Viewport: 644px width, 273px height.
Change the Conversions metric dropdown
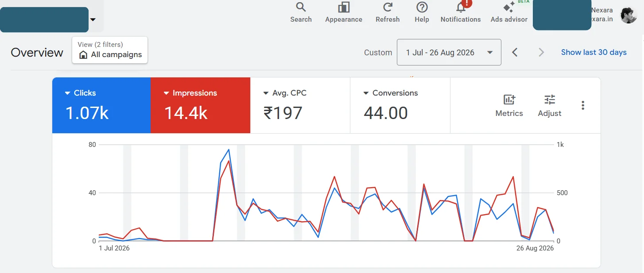pos(366,93)
